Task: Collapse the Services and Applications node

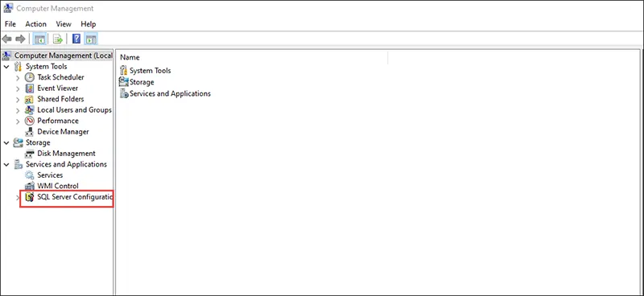Action: coord(6,165)
